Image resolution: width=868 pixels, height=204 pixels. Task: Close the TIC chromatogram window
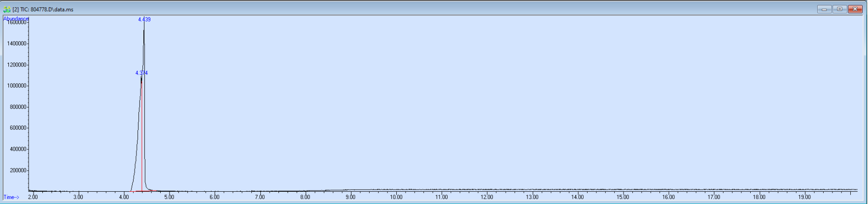click(855, 9)
